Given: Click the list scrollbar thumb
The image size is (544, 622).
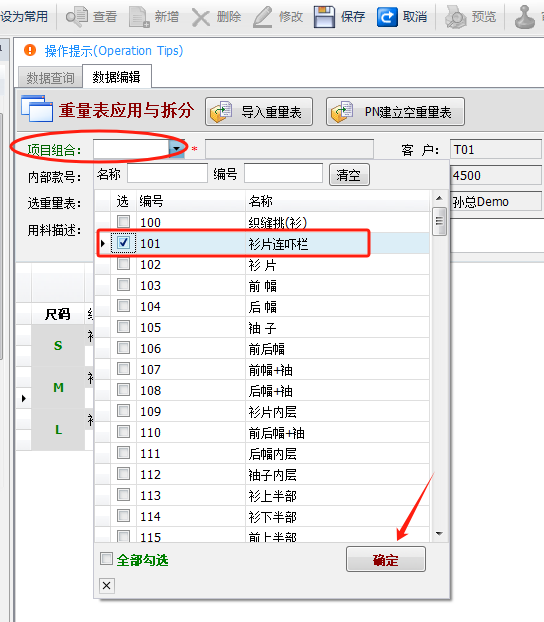Looking at the screenshot, I should 439,221.
